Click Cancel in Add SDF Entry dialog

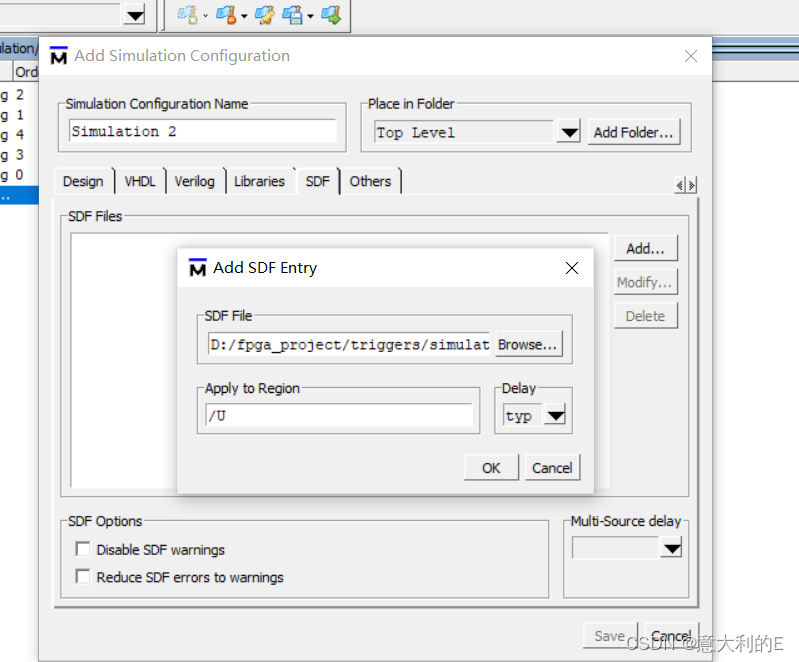click(x=552, y=467)
